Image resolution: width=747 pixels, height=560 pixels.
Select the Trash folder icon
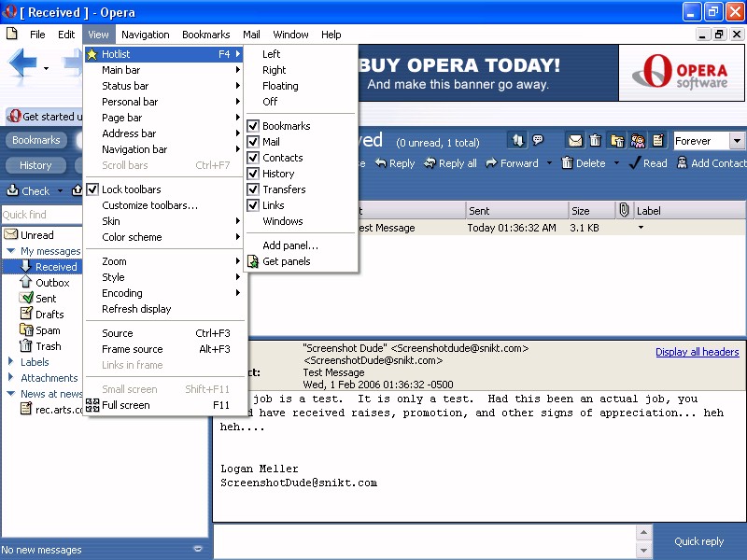tap(27, 346)
